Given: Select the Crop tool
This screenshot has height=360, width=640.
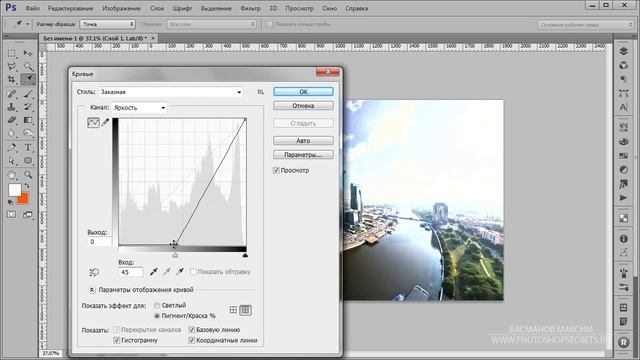Looking at the screenshot, I should [12, 79].
